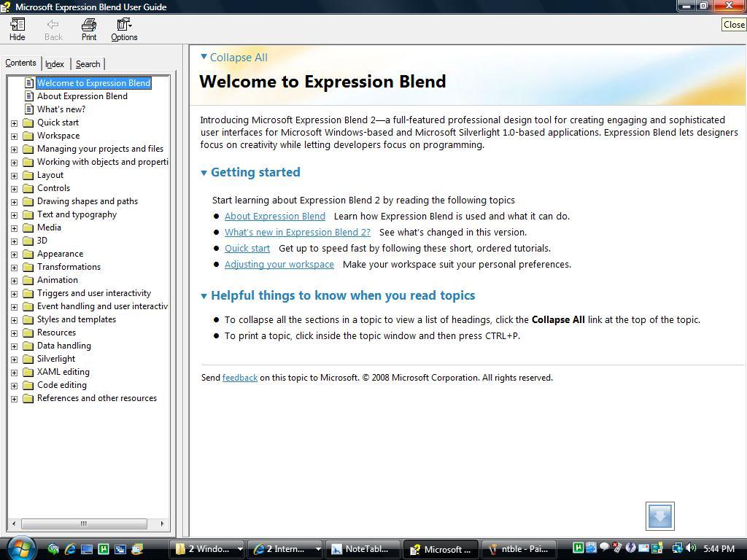747x560 pixels.
Task: Select Data handling tree item
Action: click(x=64, y=346)
